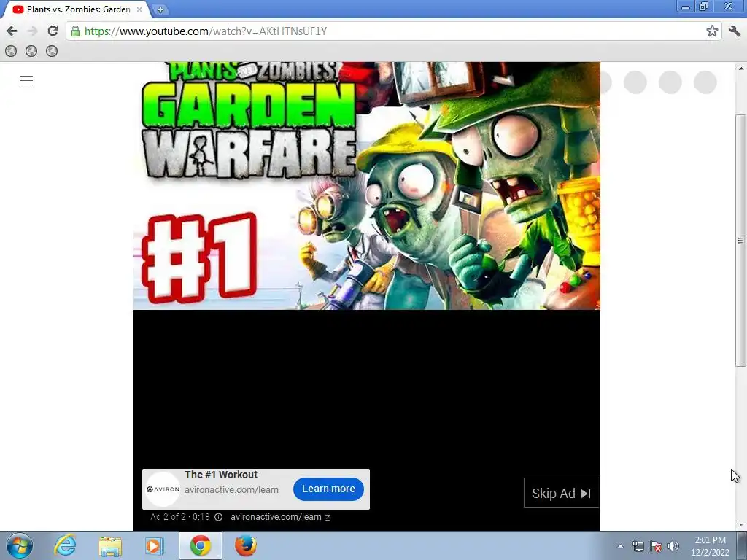The image size is (747, 560).
Task: Skip the ad with Skip Ad button
Action: [561, 494]
